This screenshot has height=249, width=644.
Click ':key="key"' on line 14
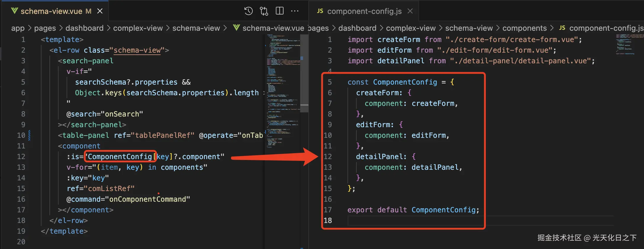[x=88, y=178]
